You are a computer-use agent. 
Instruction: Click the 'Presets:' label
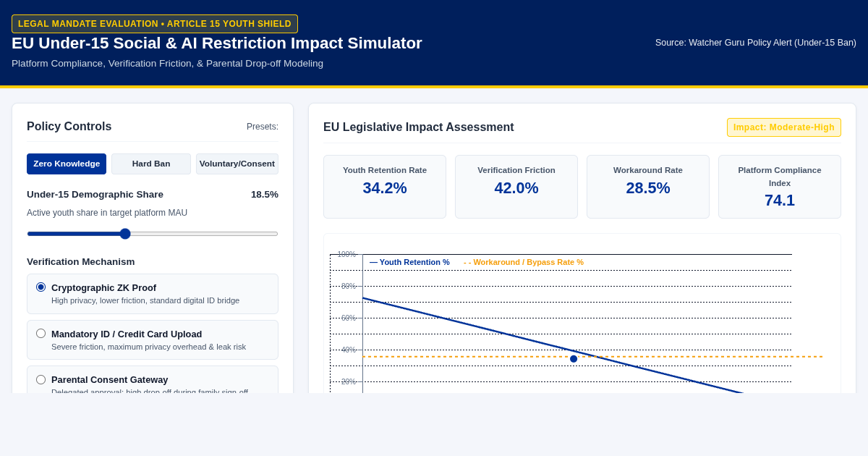click(x=263, y=127)
